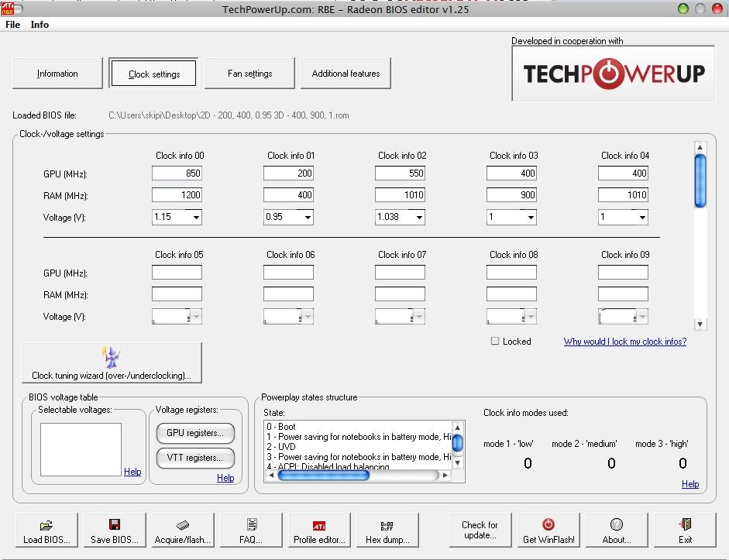Select state '1 - Power saving for notebooks'

pyautogui.click(x=358, y=437)
